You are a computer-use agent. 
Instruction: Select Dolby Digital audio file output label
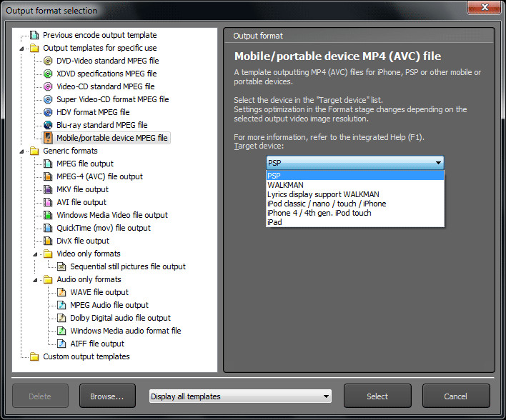tap(120, 318)
